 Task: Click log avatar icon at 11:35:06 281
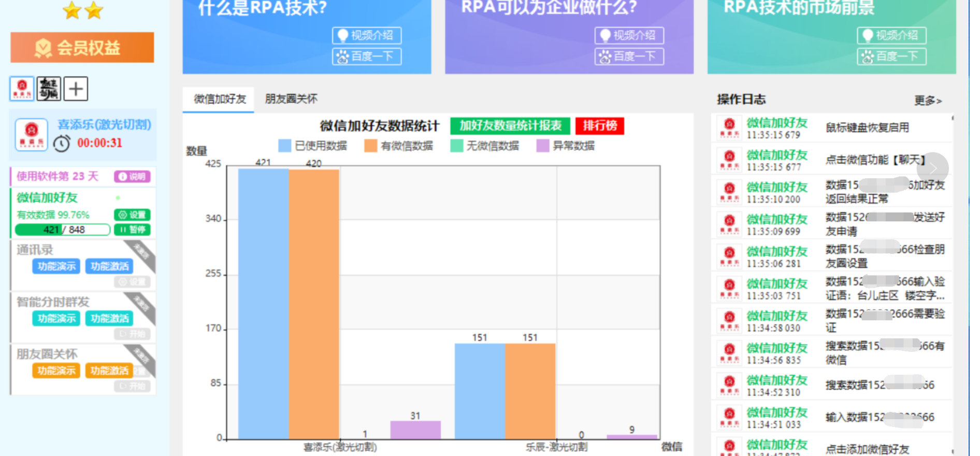pyautogui.click(x=729, y=256)
